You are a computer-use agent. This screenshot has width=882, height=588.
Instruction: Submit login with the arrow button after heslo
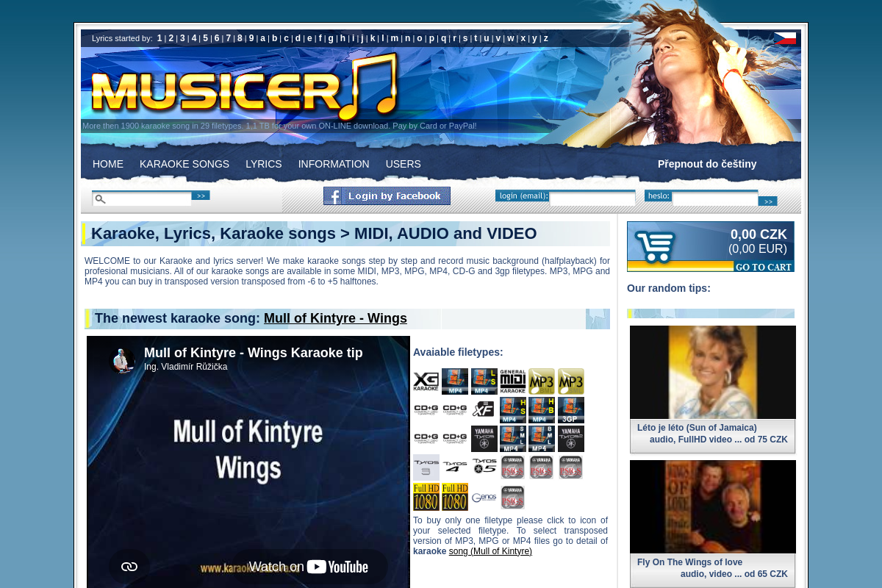pyautogui.click(x=767, y=201)
